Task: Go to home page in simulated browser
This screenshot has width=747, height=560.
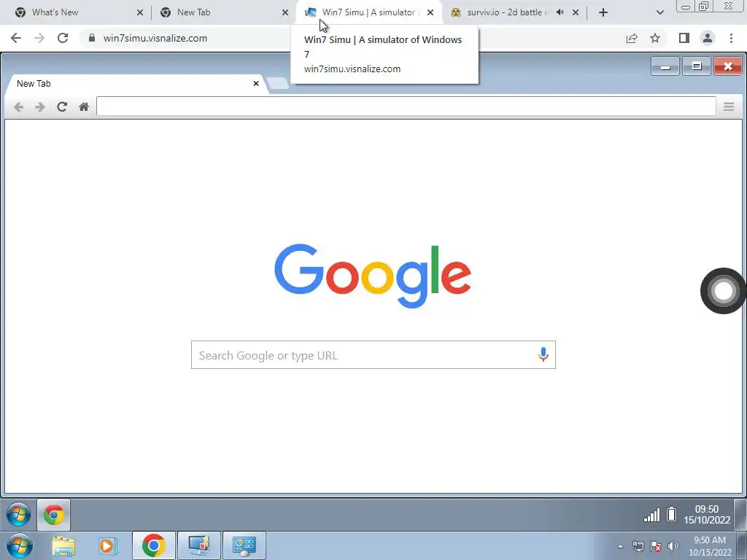Action: point(84,106)
